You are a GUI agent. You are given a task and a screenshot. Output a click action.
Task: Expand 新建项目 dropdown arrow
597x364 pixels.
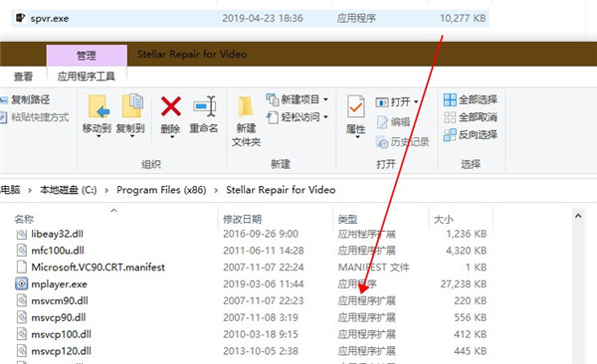(325, 99)
